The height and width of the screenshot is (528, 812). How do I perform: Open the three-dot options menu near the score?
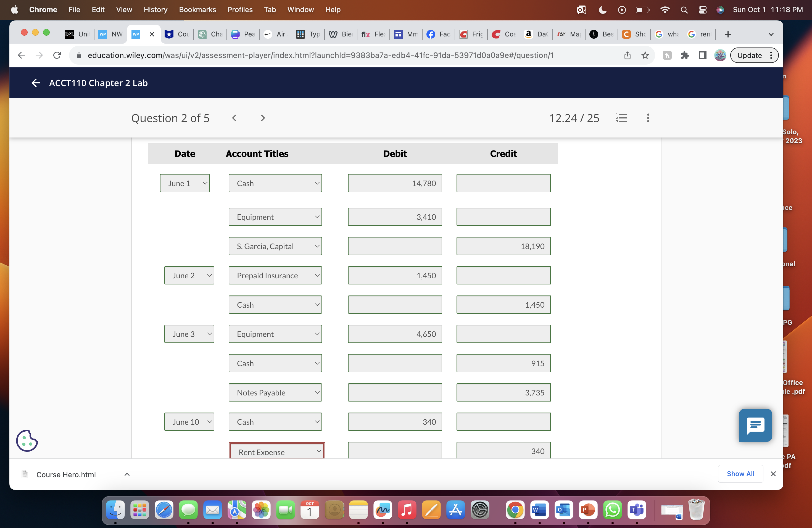tap(648, 118)
